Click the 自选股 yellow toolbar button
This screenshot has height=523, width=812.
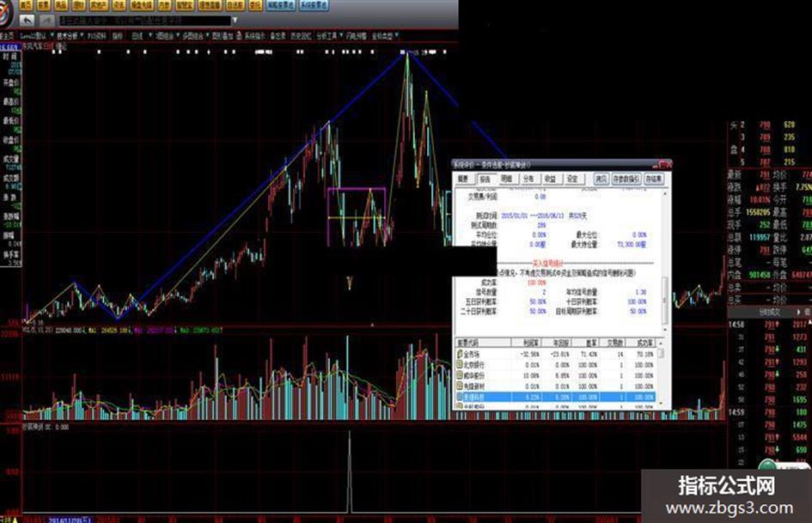coord(235,4)
